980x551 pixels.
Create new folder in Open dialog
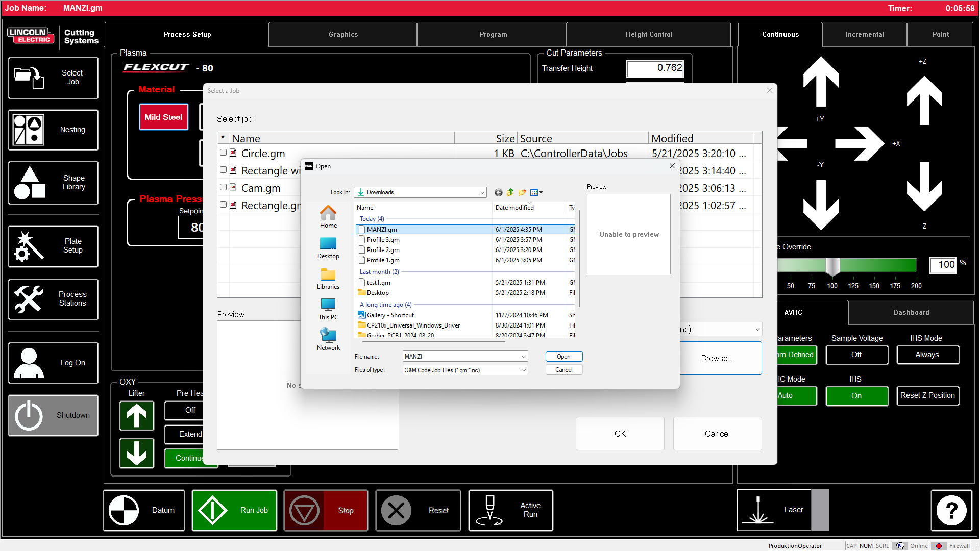click(x=522, y=192)
